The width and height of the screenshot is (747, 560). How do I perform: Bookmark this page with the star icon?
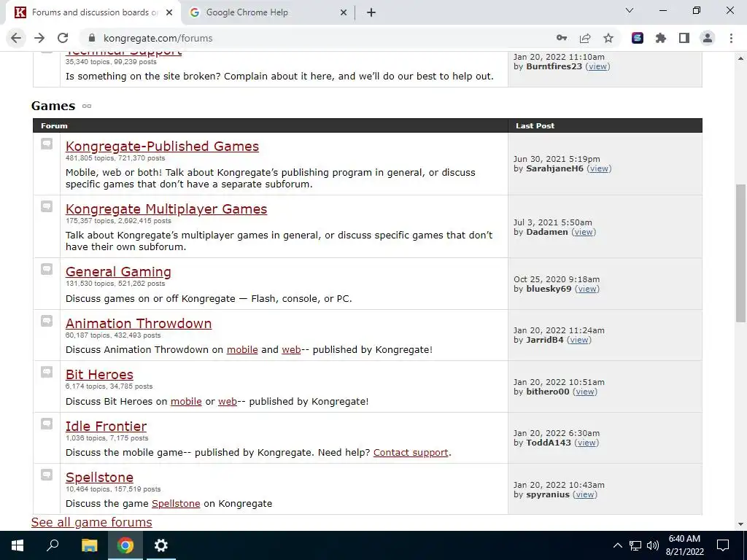(608, 38)
